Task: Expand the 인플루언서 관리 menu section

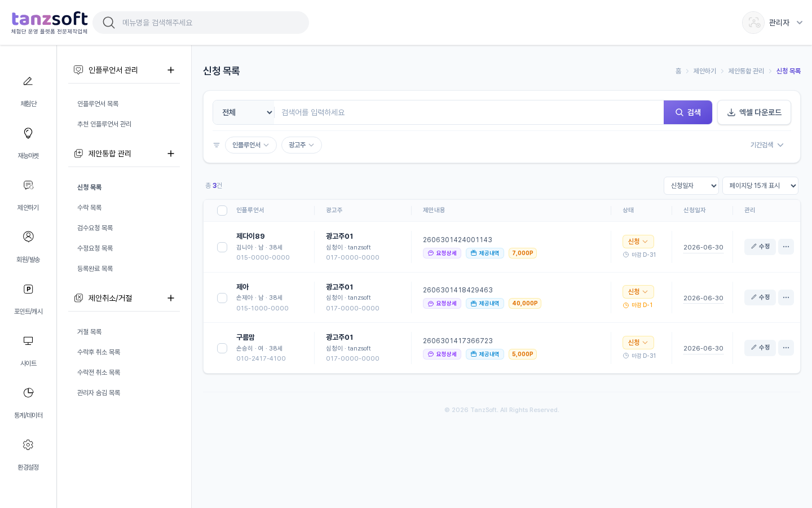Action: coord(171,70)
